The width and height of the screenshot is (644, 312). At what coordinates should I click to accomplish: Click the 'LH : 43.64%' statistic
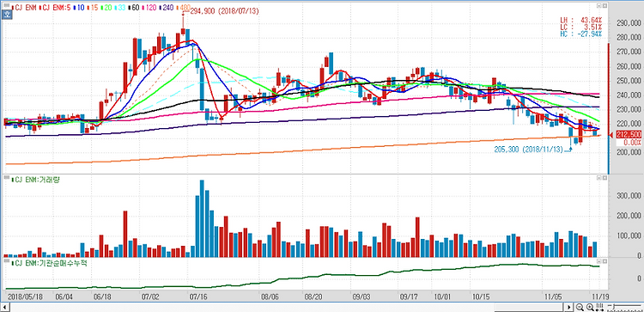pyautogui.click(x=581, y=20)
